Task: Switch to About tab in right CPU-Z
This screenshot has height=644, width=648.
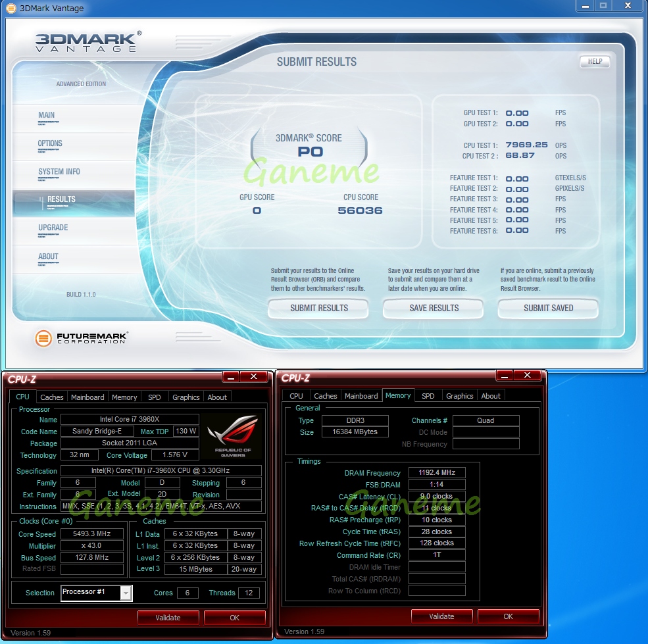Action: point(491,396)
